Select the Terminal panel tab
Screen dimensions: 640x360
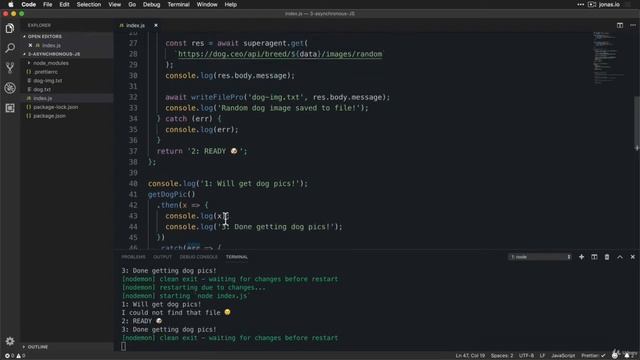[237, 257]
